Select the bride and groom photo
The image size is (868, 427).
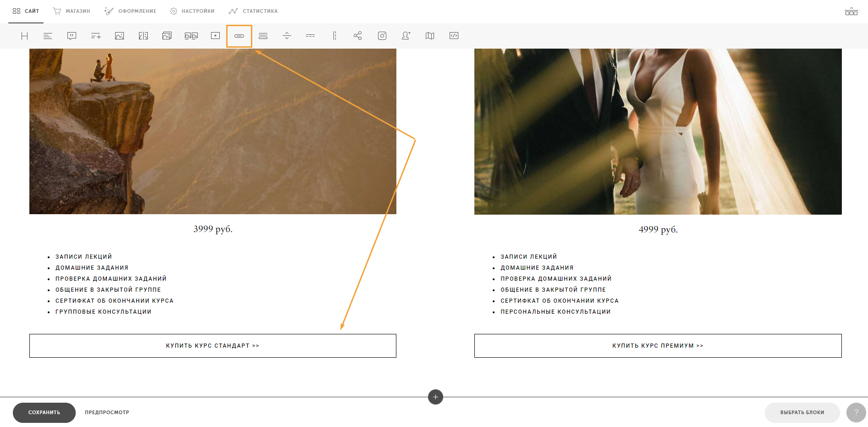click(658, 132)
